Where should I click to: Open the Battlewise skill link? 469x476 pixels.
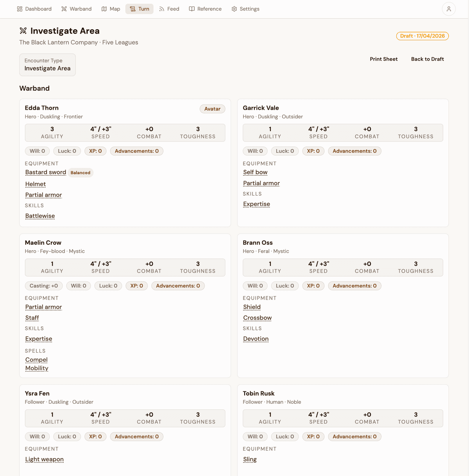click(x=40, y=216)
